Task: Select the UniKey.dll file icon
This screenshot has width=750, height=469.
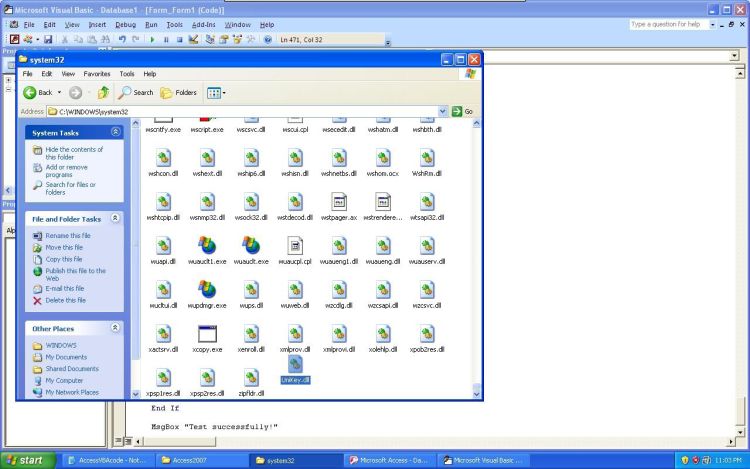Action: tap(295, 364)
